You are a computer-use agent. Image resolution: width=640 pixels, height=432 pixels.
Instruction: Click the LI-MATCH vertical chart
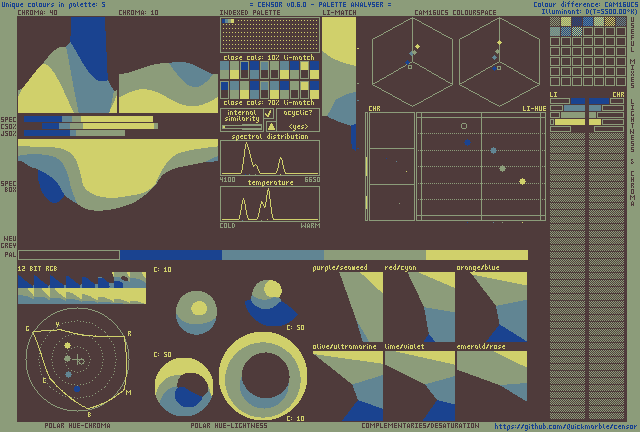tap(339, 84)
